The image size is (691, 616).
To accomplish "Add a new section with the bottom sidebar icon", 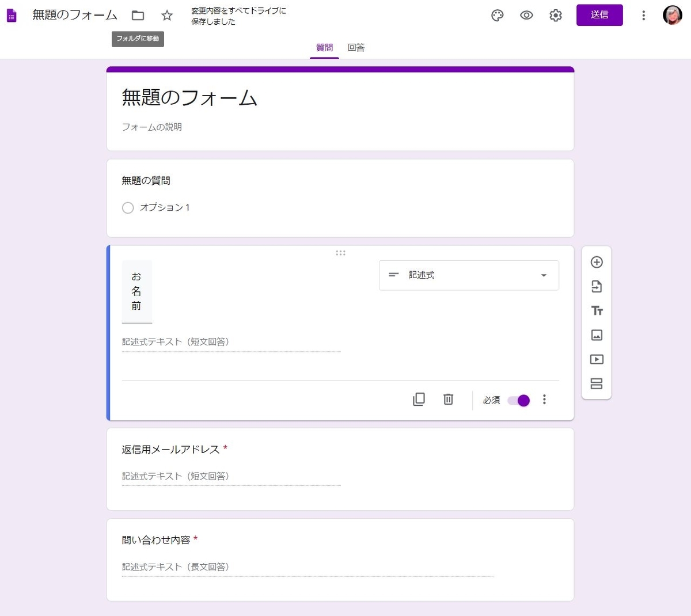I will click(597, 383).
